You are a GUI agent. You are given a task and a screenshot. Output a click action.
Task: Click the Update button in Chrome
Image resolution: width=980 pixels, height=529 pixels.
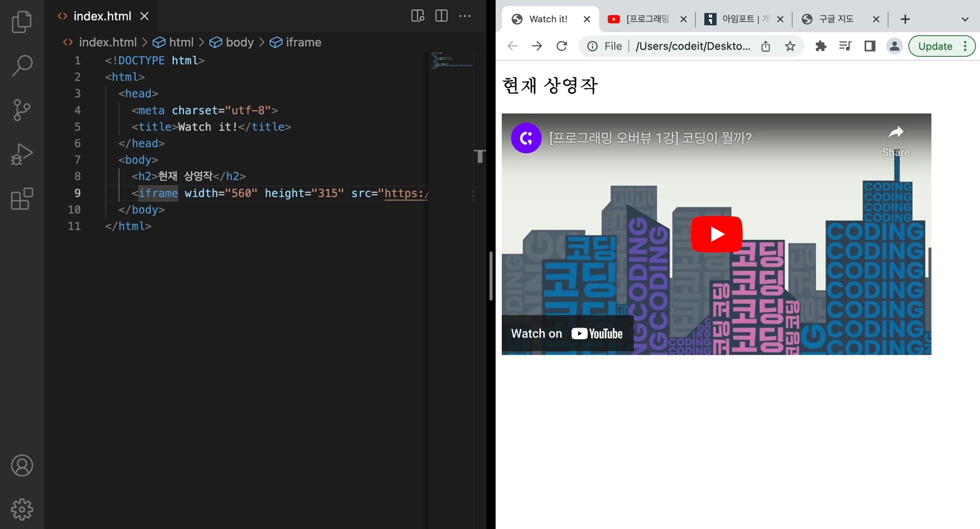pyautogui.click(x=935, y=46)
